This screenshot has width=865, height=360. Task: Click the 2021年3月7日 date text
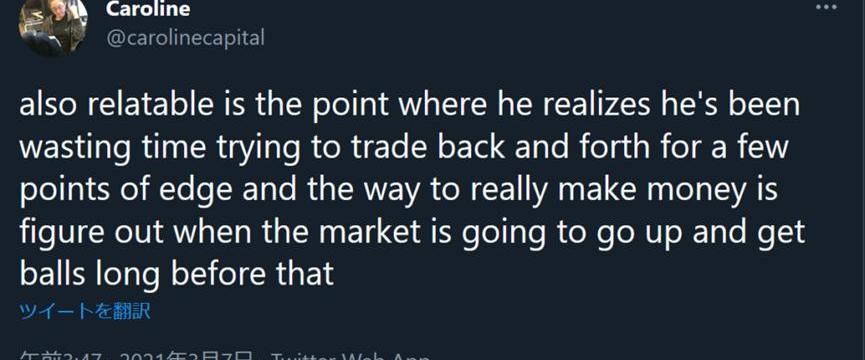tap(187, 356)
